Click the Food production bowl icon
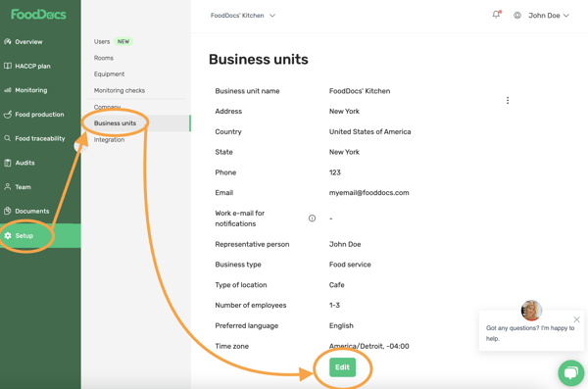 click(x=8, y=115)
